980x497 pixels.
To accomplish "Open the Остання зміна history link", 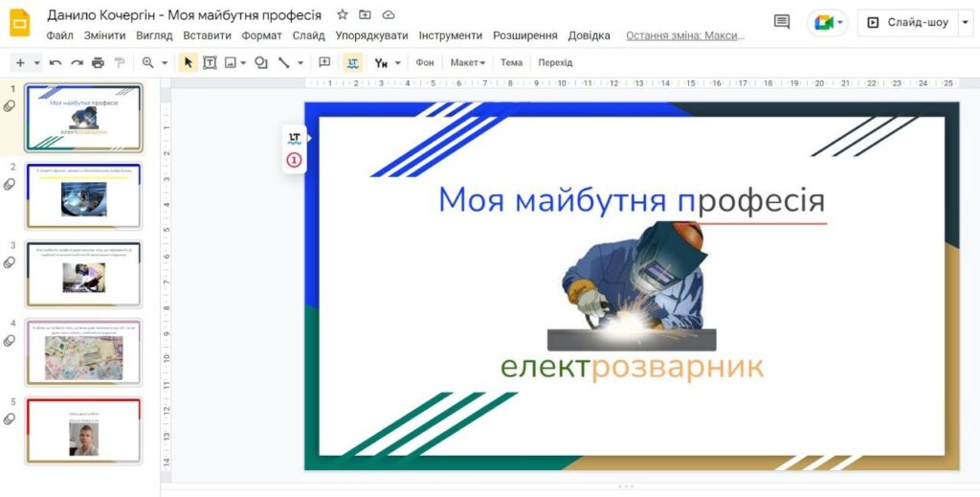I will [685, 35].
